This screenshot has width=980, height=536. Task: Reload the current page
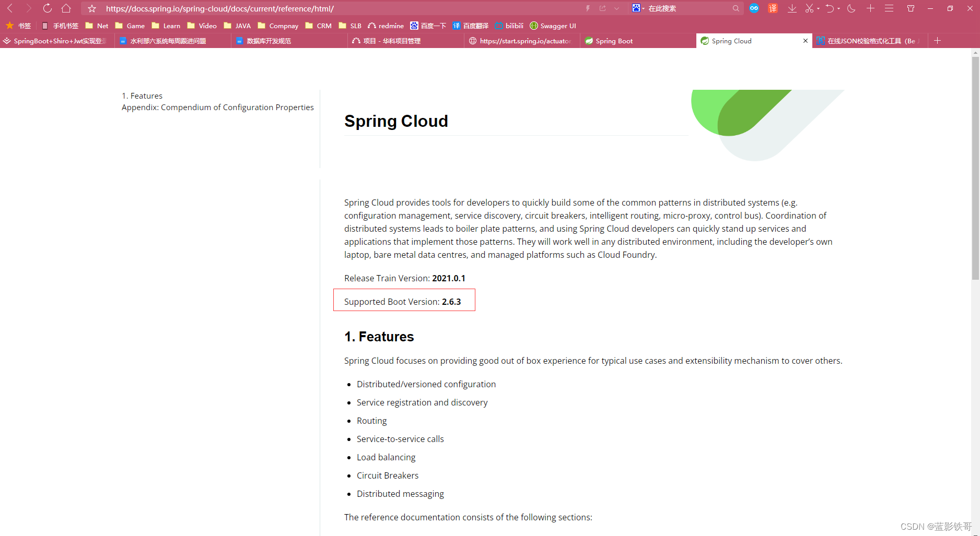[48, 8]
